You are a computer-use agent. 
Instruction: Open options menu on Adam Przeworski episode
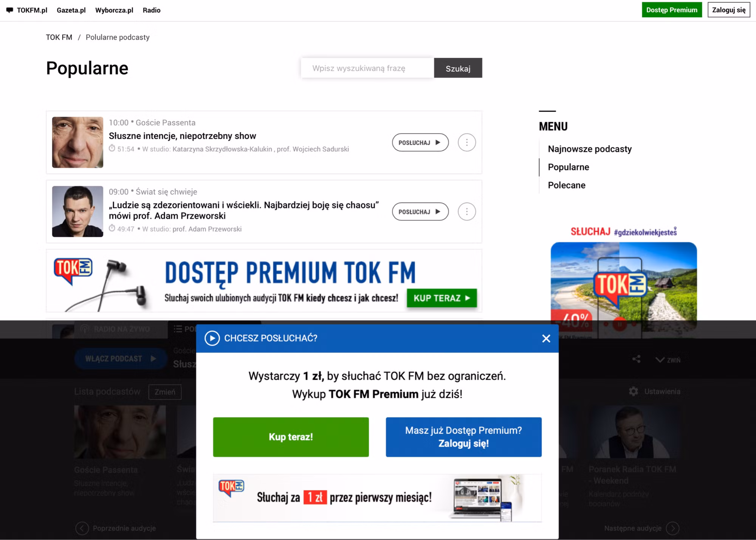click(x=466, y=211)
